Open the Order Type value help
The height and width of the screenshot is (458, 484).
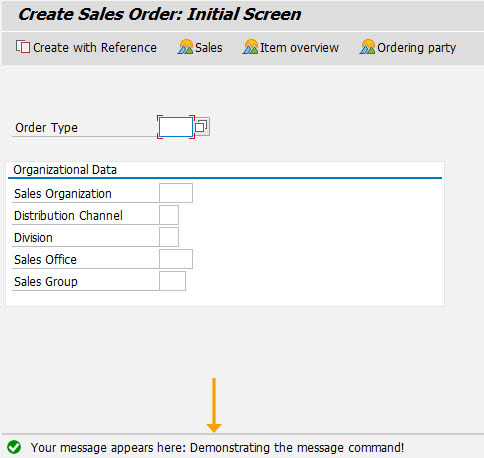pyautogui.click(x=202, y=127)
